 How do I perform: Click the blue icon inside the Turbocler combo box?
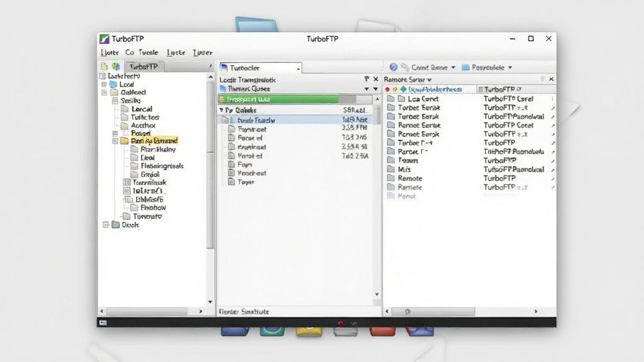click(x=224, y=68)
